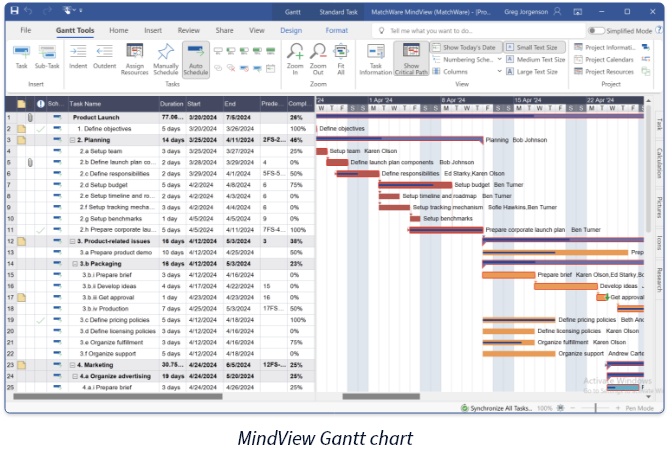Switch to Gantt Tools tab
The height and width of the screenshot is (453, 669).
[75, 30]
